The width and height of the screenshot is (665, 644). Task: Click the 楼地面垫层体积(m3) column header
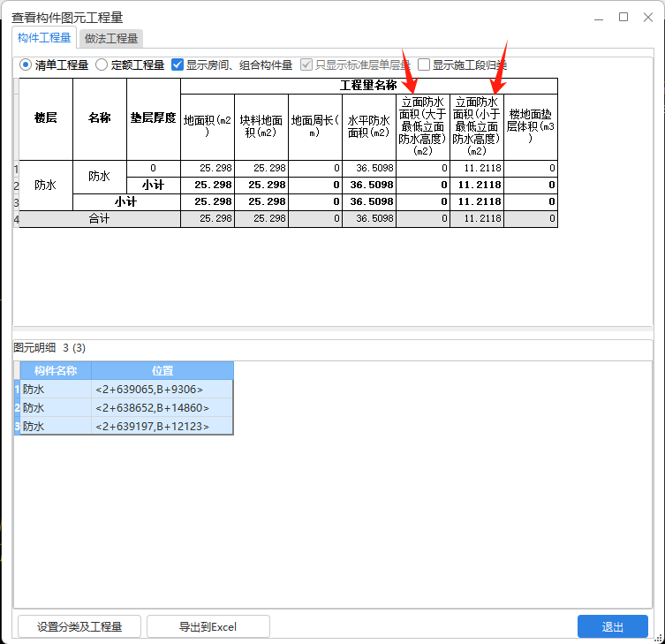[531, 127]
